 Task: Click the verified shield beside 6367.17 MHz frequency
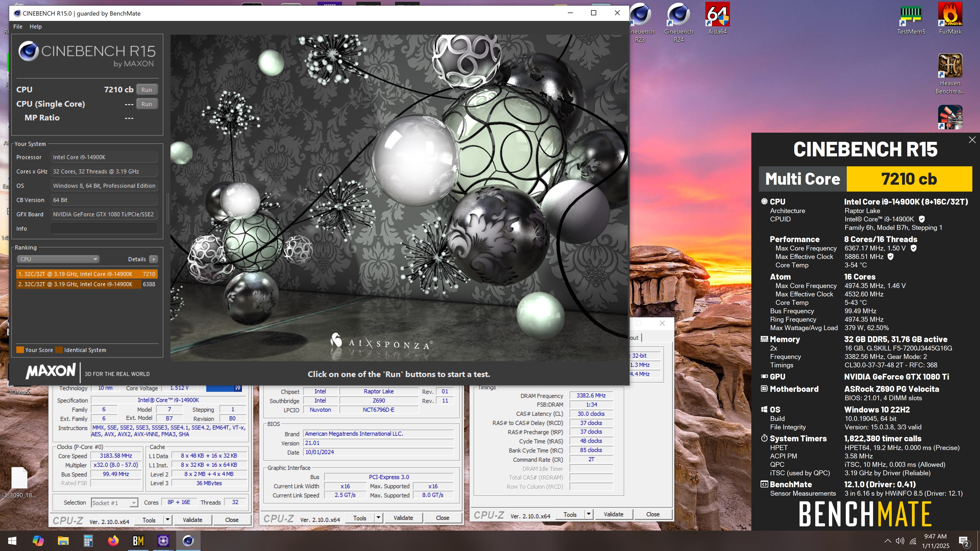[913, 248]
